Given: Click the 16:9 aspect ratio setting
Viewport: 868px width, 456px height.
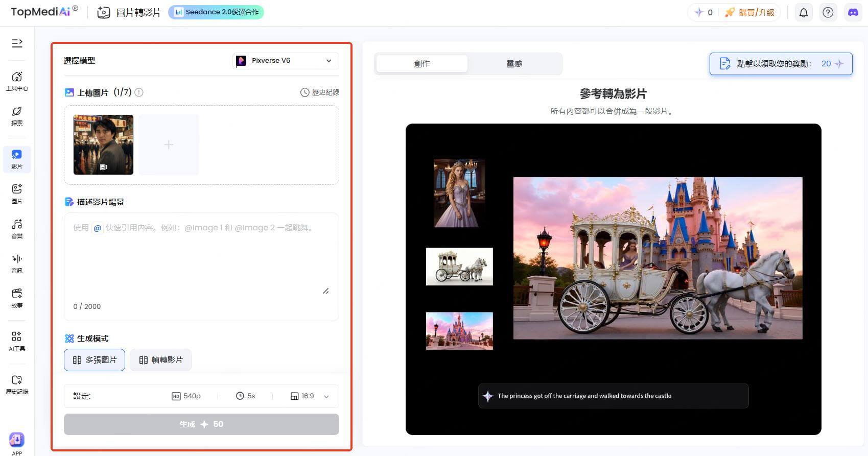Looking at the screenshot, I should 302,396.
